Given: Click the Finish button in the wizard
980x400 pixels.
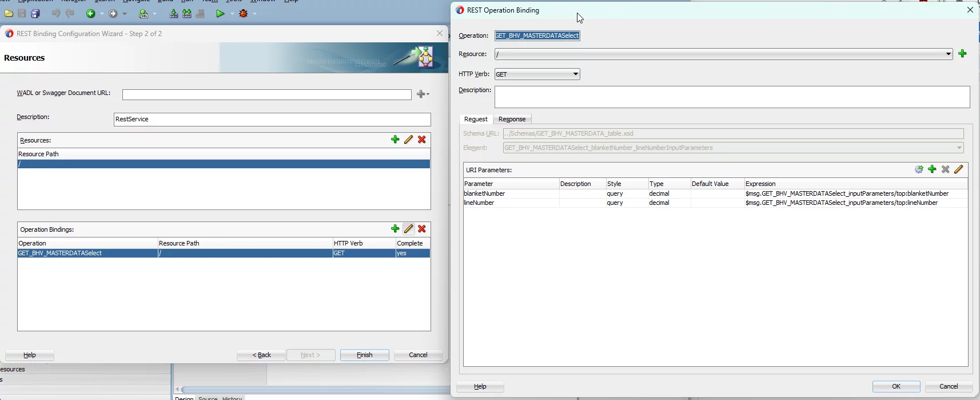Looking at the screenshot, I should (x=364, y=355).
